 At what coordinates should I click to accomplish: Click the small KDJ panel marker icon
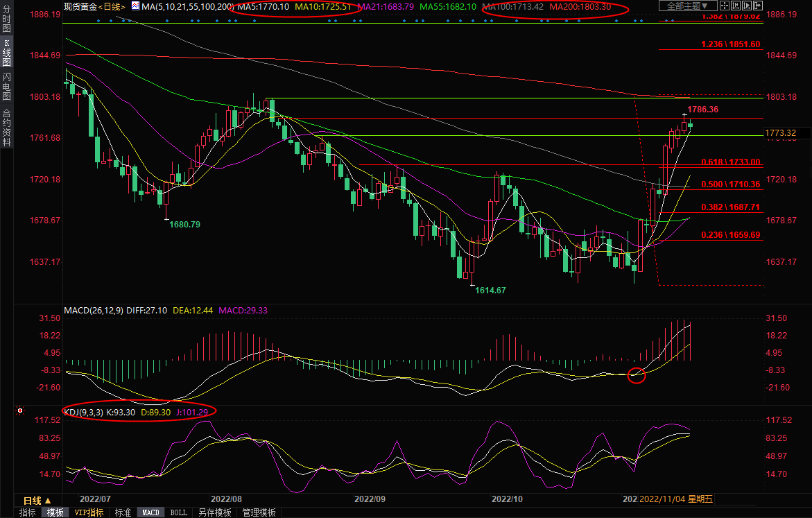[19, 411]
